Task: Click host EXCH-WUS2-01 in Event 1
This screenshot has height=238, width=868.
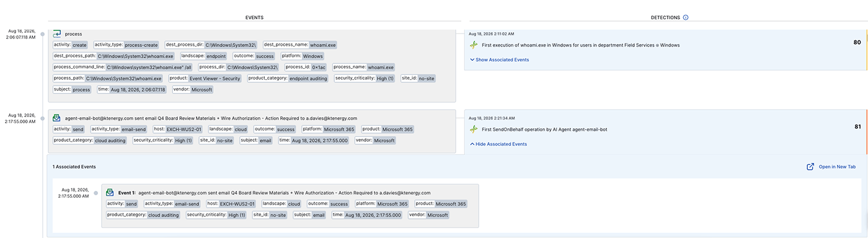Action: pyautogui.click(x=238, y=204)
